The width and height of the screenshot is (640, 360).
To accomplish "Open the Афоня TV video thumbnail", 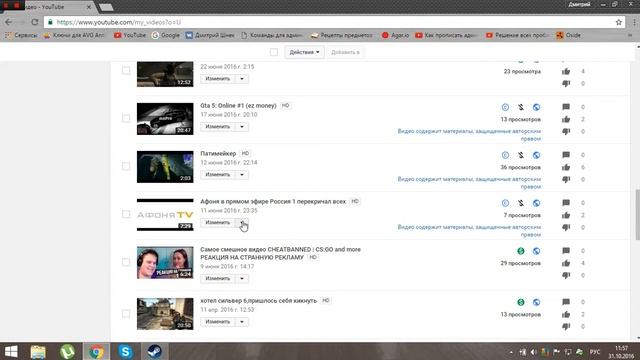I will click(165, 215).
